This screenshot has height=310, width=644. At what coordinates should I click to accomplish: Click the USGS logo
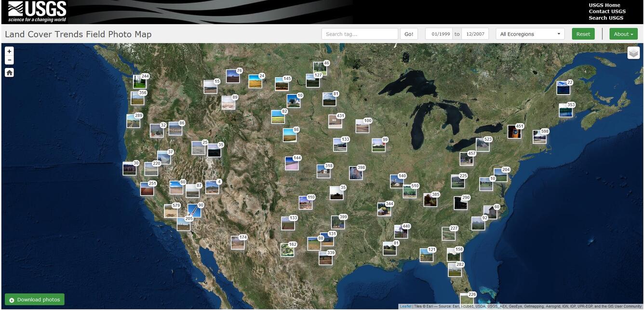[37, 12]
